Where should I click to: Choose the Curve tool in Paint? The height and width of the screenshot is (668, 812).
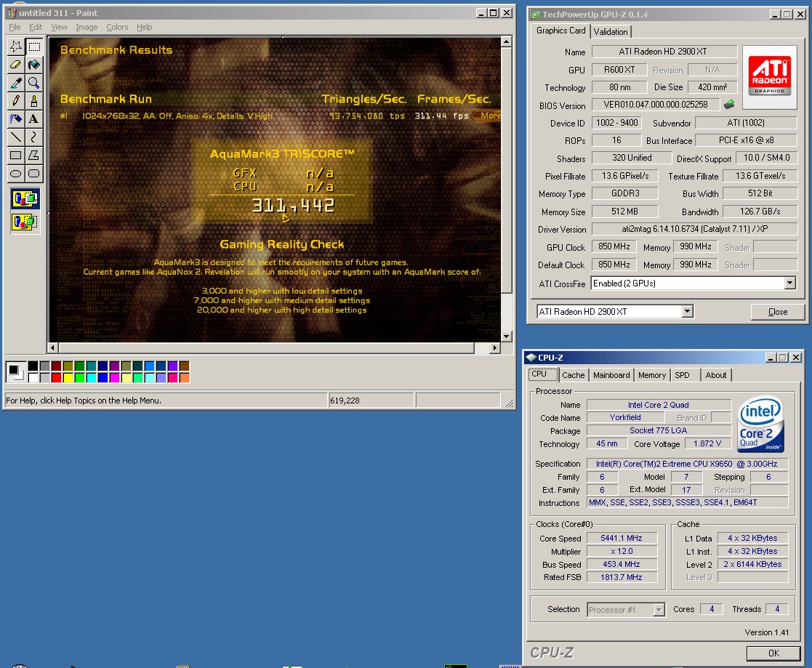(x=34, y=137)
